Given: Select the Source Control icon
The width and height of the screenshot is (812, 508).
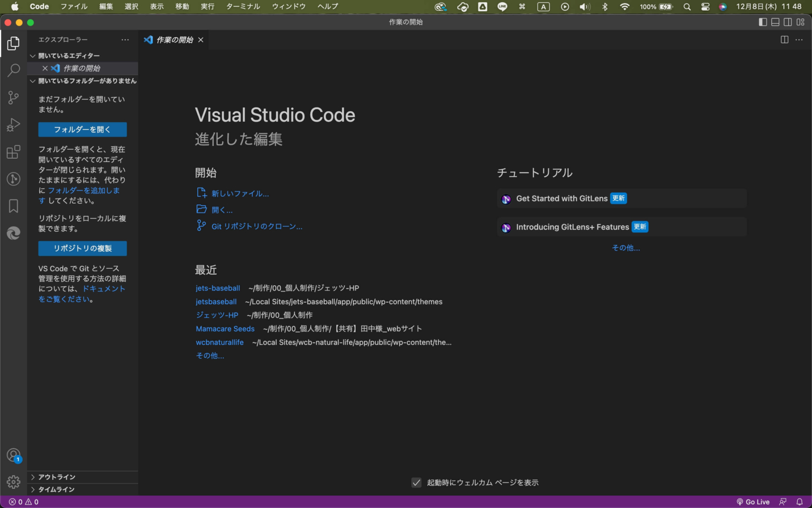Looking at the screenshot, I should [13, 97].
